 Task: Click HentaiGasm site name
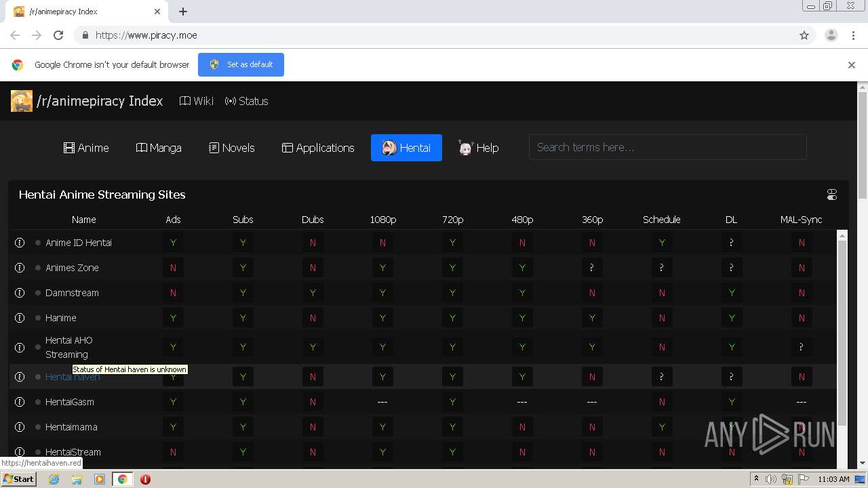[x=70, y=402]
